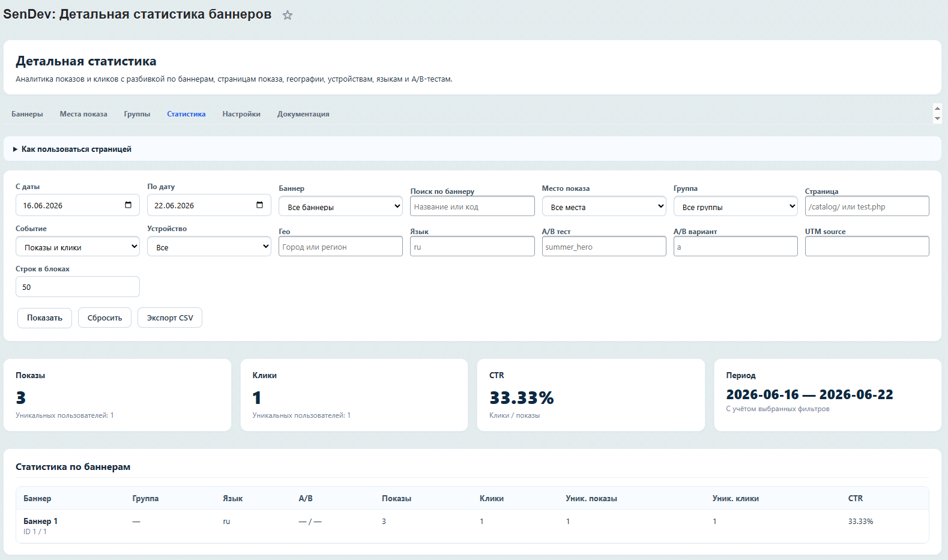Open the 'Показы и клики' event dropdown
The width and height of the screenshot is (948, 560).
pos(77,247)
